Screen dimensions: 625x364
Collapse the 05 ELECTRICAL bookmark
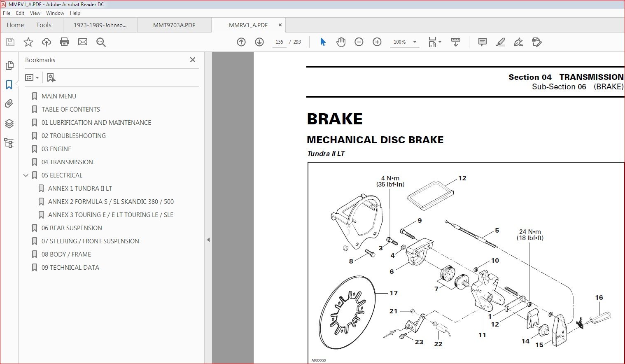tap(26, 175)
